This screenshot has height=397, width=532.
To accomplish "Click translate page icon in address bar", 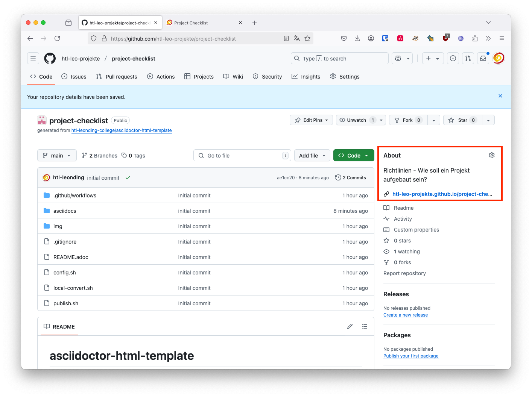I will click(297, 38).
